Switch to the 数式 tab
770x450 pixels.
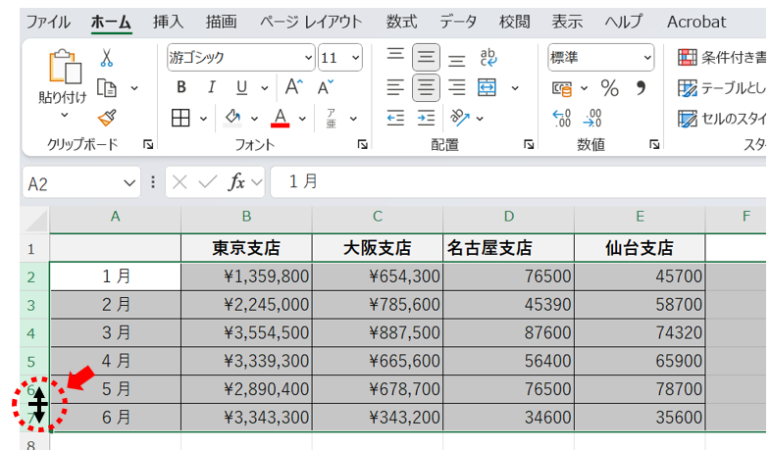(x=401, y=22)
